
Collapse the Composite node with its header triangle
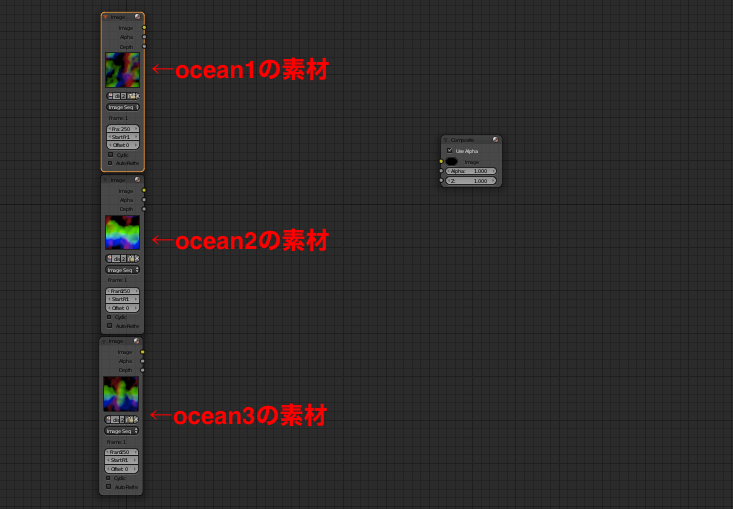click(x=446, y=140)
